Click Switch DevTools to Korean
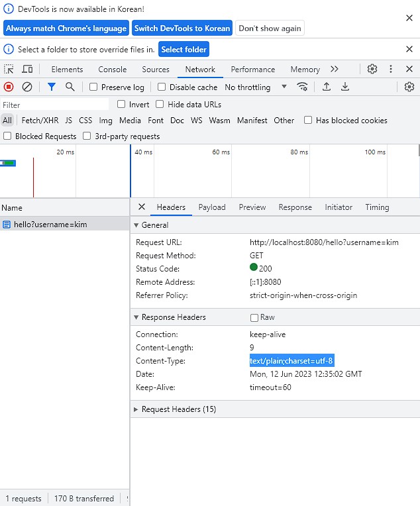 182,28
